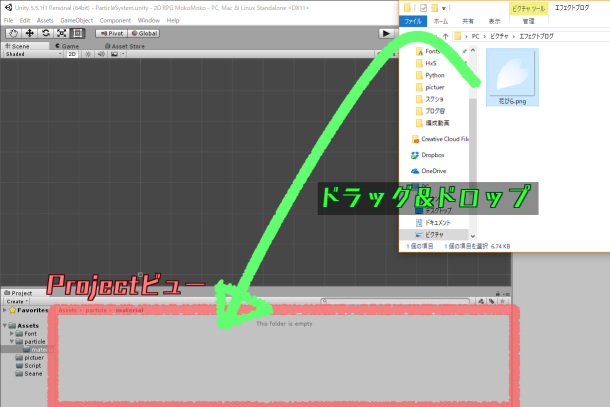Toggle scene audio speaker icon
This screenshot has height=407, width=610.
point(101,54)
